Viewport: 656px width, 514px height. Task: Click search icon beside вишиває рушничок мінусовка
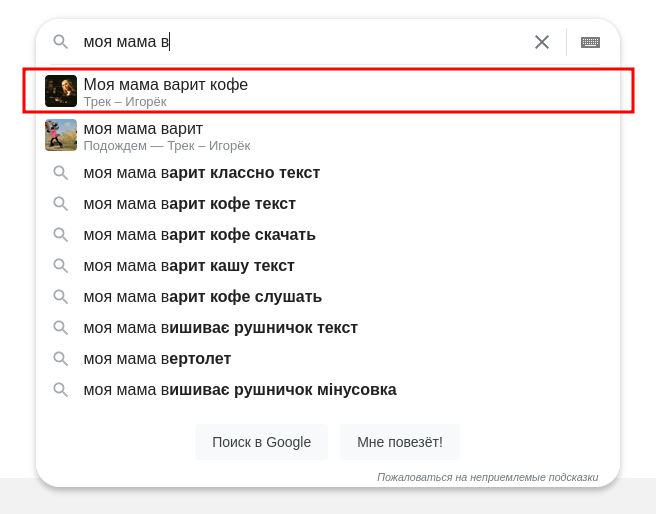click(61, 390)
